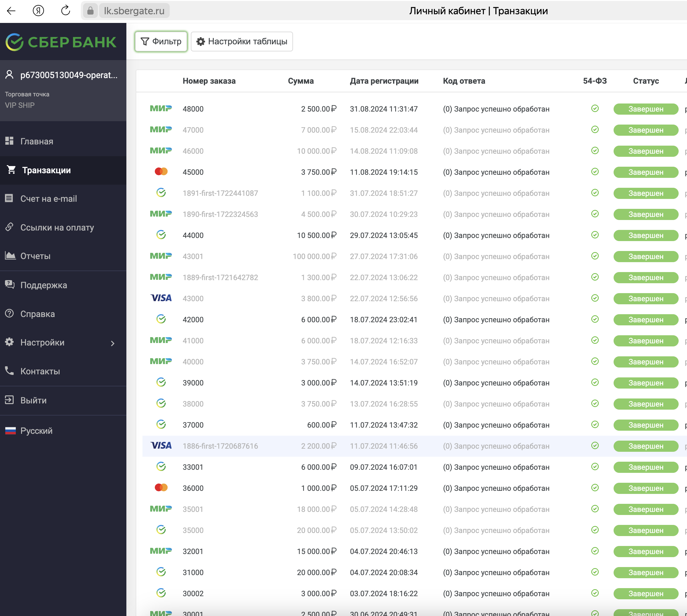Image resolution: width=687 pixels, height=616 pixels.
Task: Click 54-ФЗ check icon for order 39000
Action: pos(595,382)
